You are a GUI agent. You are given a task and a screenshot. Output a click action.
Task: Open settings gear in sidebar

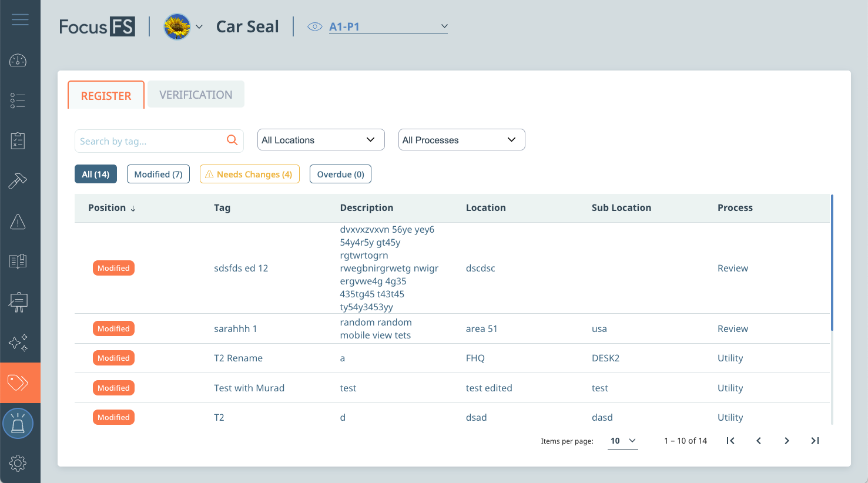point(18,463)
